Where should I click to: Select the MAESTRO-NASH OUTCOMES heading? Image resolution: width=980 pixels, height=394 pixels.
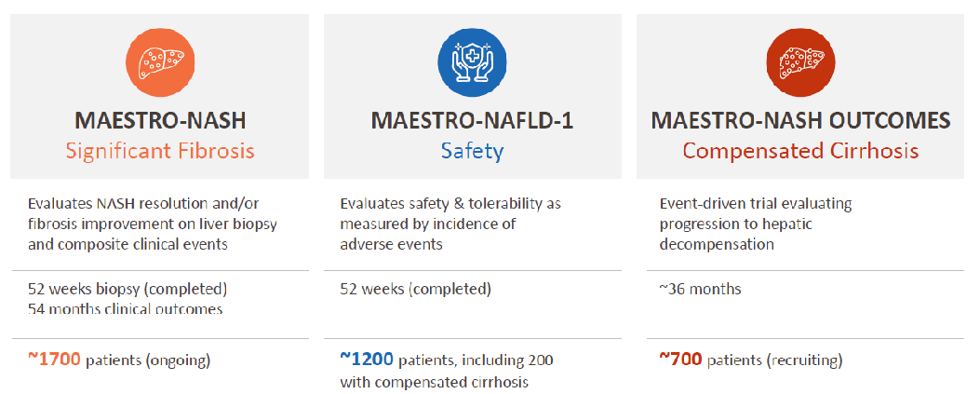coord(800,121)
